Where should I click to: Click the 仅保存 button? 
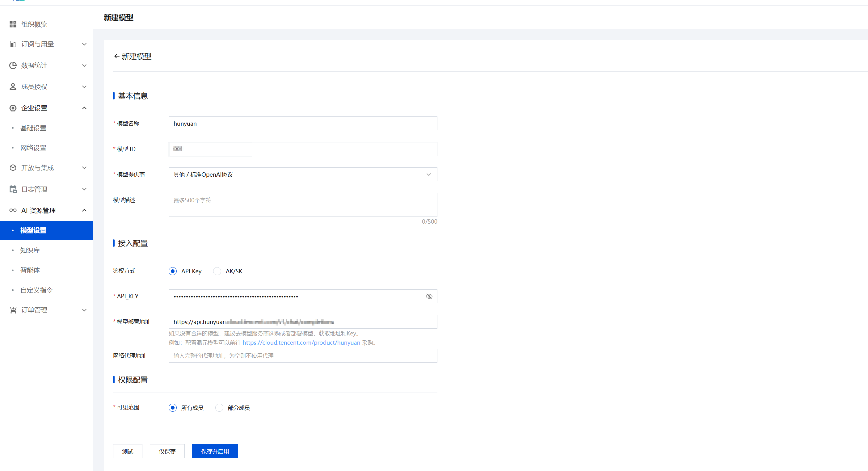point(167,451)
